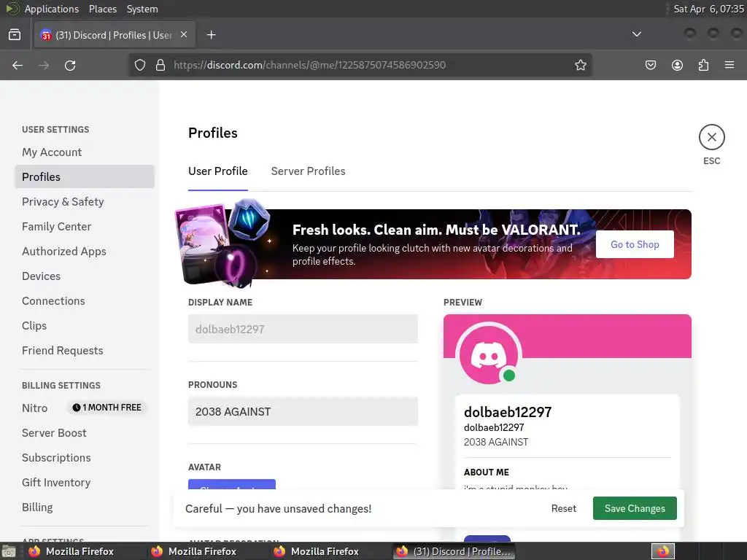Open the tracking protection shield icon
The width and height of the screenshot is (747, 560).
(x=139, y=65)
